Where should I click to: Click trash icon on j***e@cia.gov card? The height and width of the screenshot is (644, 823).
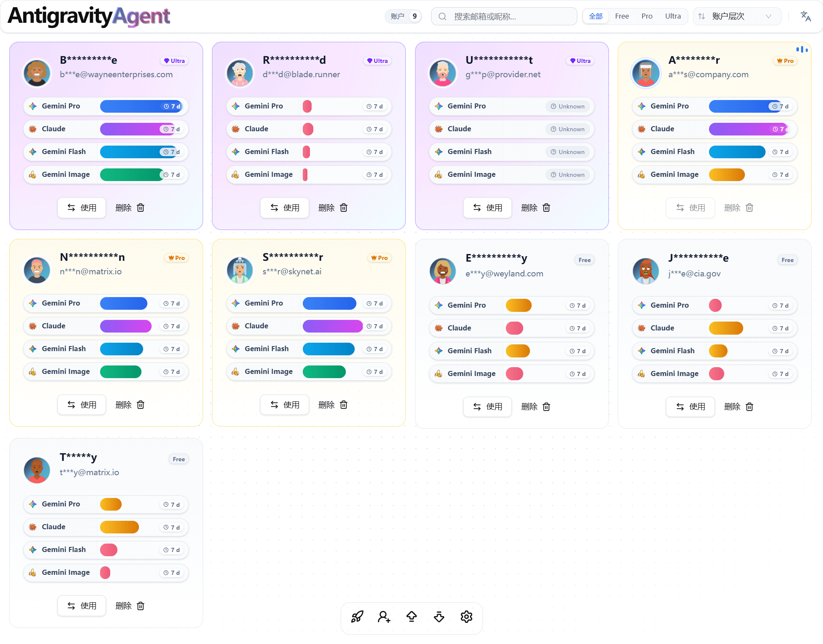click(750, 406)
